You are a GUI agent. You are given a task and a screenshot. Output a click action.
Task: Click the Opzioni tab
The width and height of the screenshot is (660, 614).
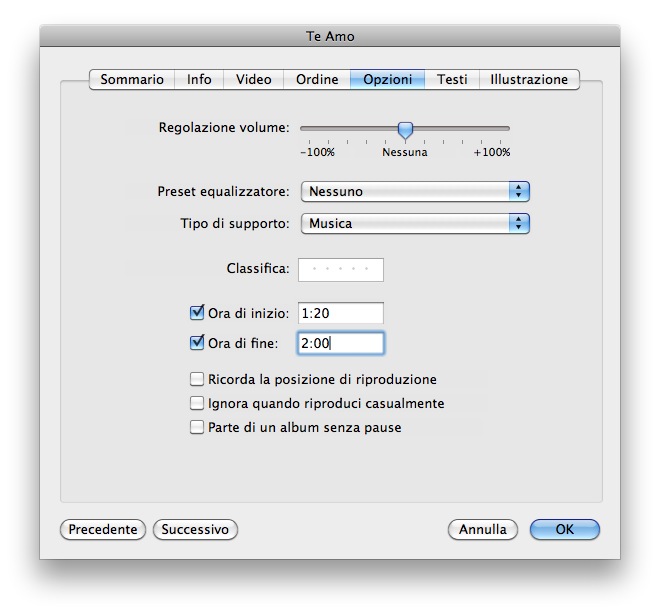coord(387,80)
